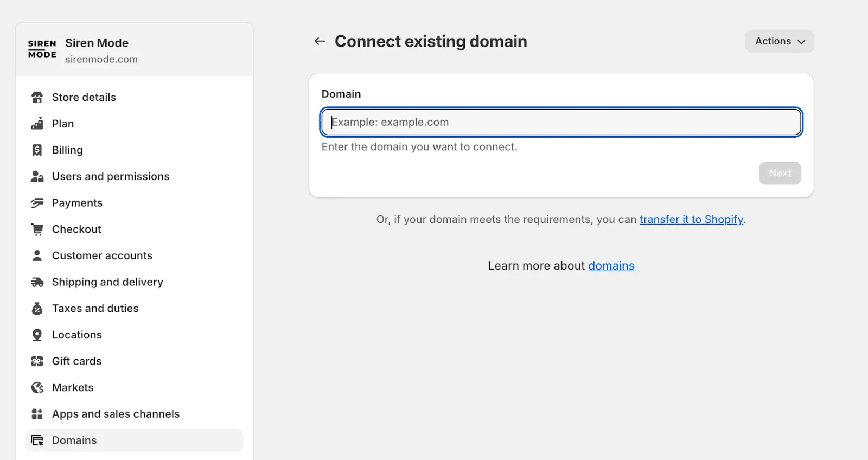Focus the Domain input field

(x=561, y=122)
